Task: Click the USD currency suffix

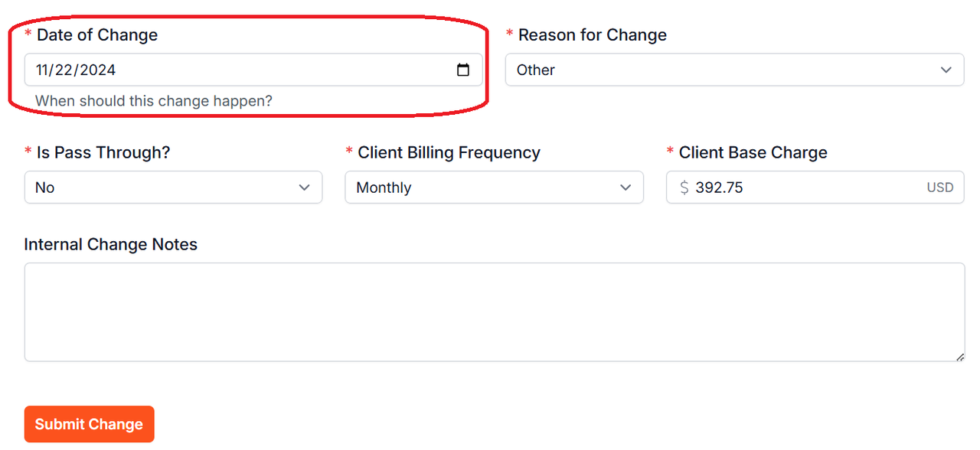Action: (x=940, y=187)
